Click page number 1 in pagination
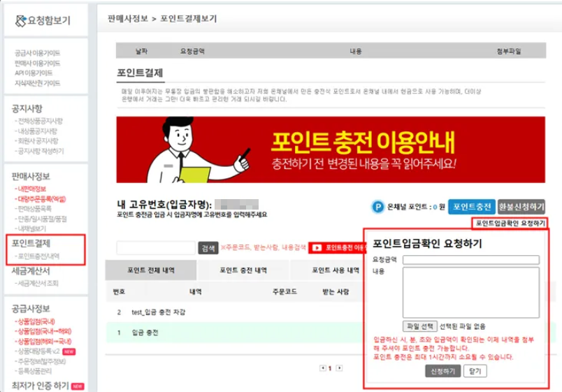Image resolution: width=562 pixels, height=392 pixels. tap(330, 368)
